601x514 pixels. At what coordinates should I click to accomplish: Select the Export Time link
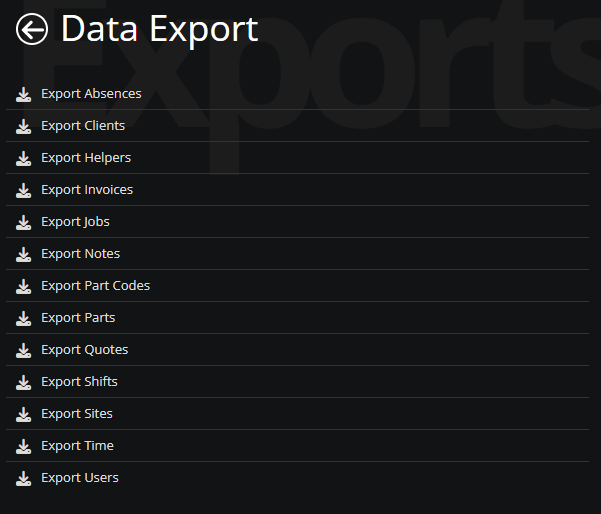pyautogui.click(x=77, y=446)
